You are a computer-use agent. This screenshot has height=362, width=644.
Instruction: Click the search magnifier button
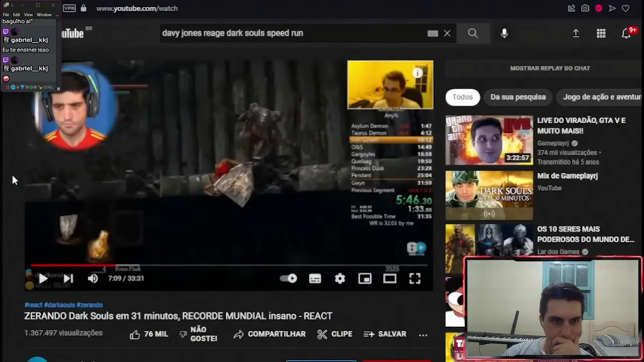coord(473,33)
